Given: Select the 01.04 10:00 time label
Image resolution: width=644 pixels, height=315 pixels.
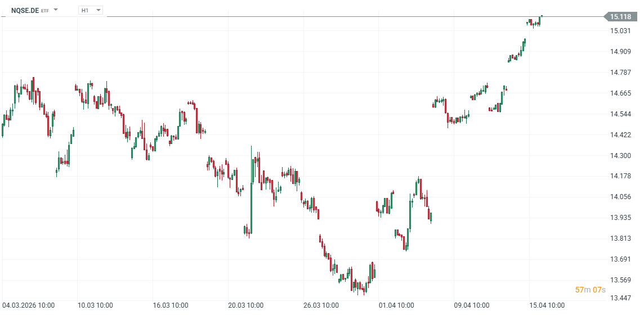Looking at the screenshot, I should click(396, 305).
